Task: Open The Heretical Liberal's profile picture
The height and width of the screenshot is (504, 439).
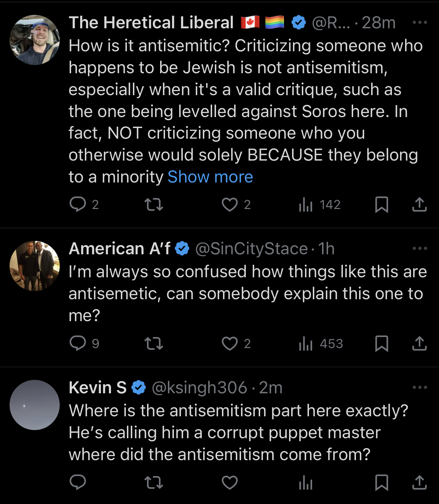Action: coord(35,40)
